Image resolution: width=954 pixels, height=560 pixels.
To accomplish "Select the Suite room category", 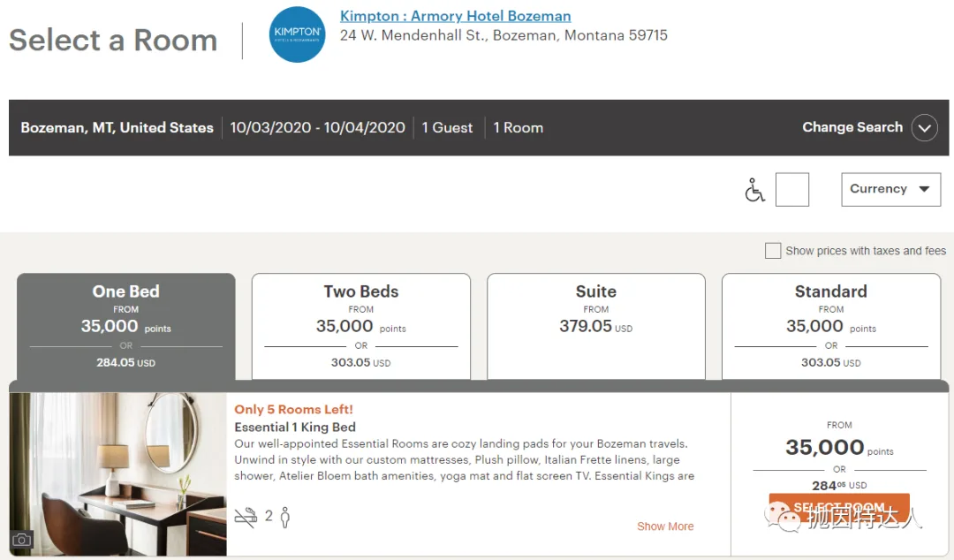I will (x=596, y=326).
